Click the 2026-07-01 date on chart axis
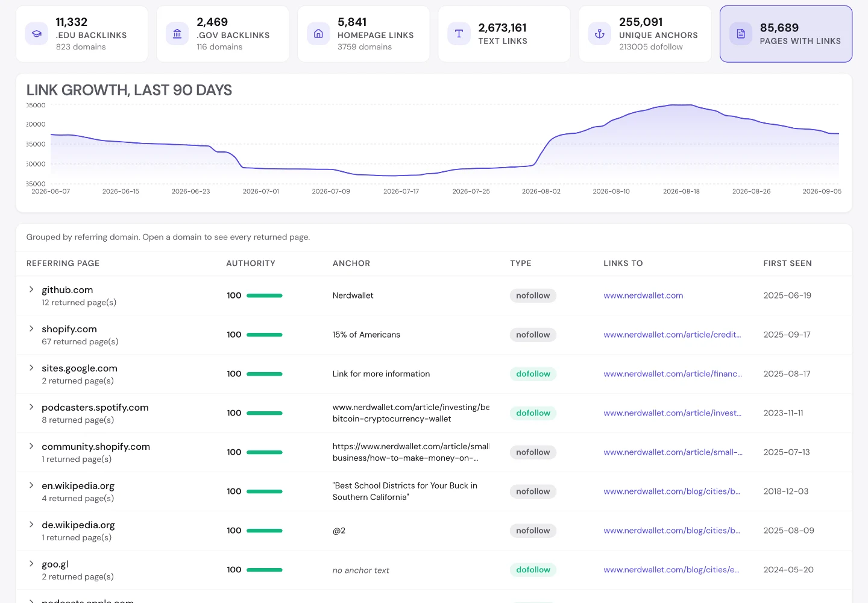 coord(261,191)
